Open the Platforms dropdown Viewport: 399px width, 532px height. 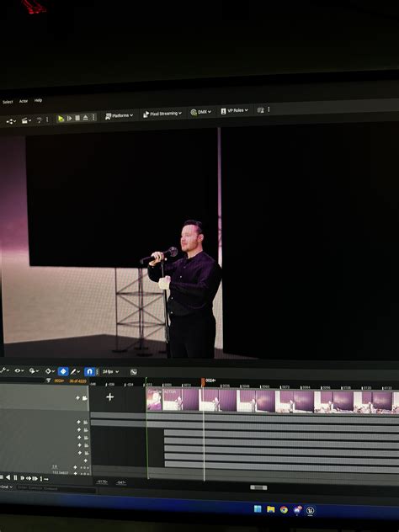click(x=119, y=115)
